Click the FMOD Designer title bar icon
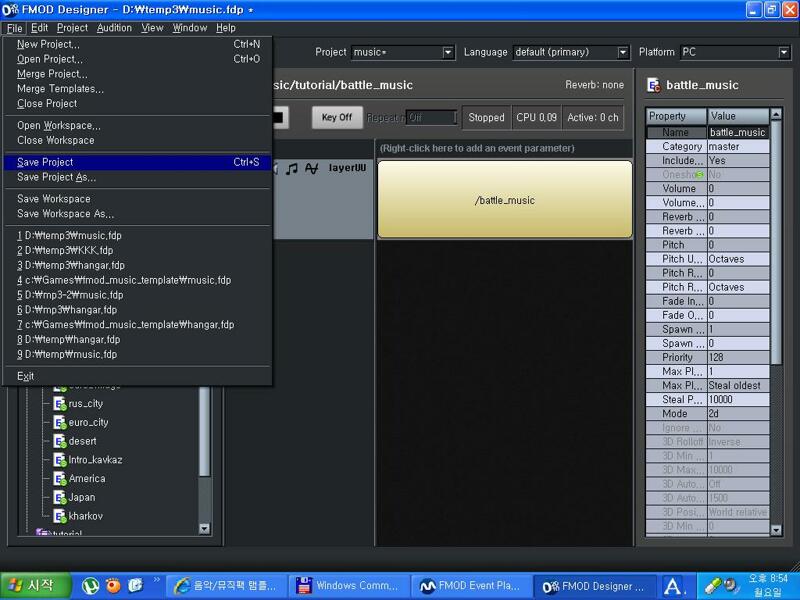 click(10, 10)
